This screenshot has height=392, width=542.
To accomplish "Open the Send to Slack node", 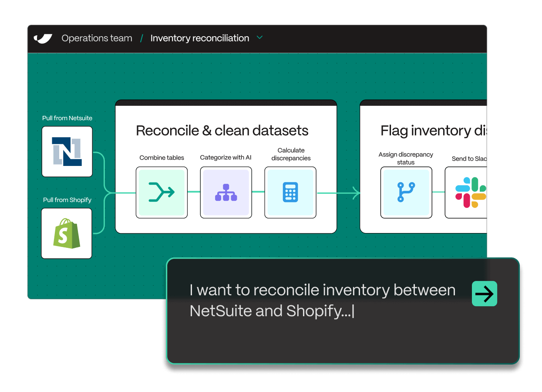I will [x=466, y=193].
